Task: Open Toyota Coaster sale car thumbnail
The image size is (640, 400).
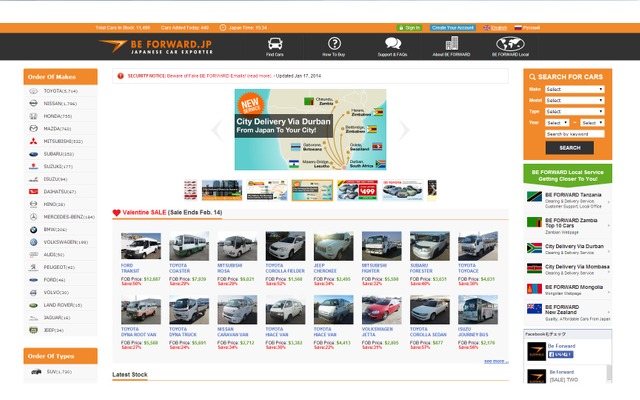Action: [x=189, y=246]
